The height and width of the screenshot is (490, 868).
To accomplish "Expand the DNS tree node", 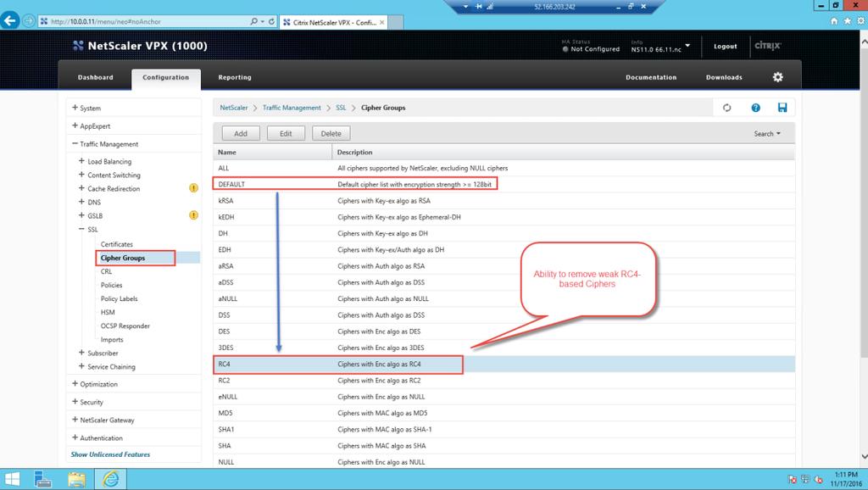I will pos(81,202).
